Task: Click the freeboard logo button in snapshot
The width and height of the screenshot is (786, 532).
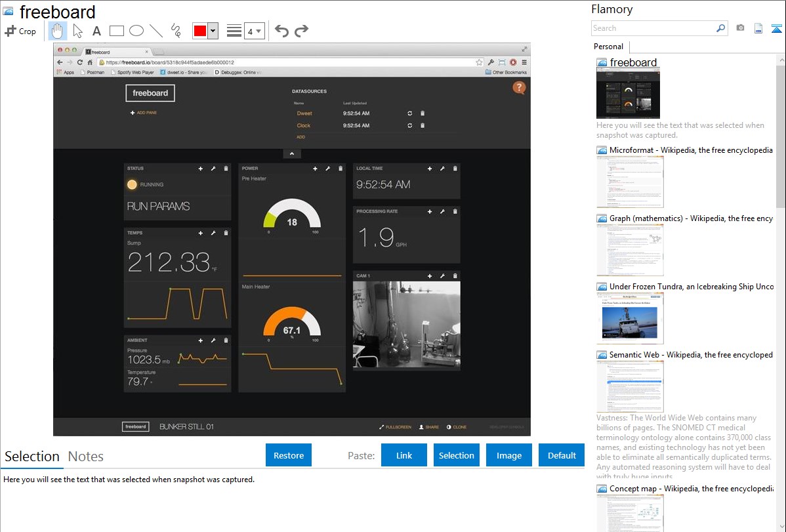Action: 150,93
